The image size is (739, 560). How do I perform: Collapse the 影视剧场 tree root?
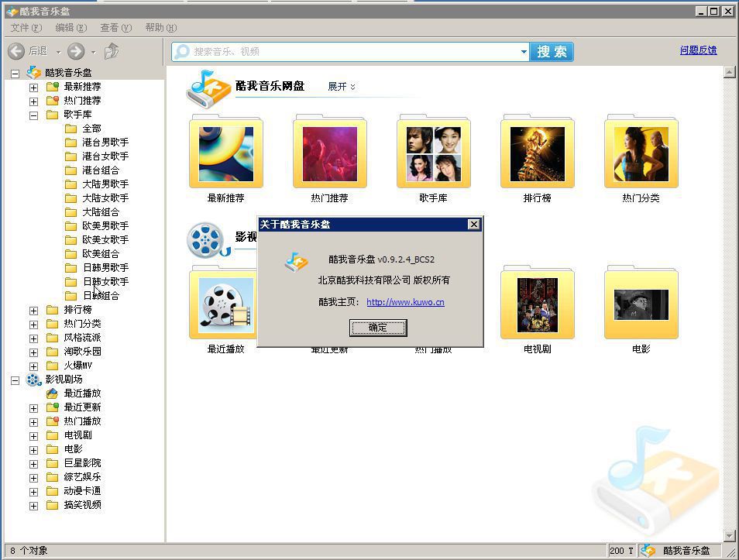15,380
